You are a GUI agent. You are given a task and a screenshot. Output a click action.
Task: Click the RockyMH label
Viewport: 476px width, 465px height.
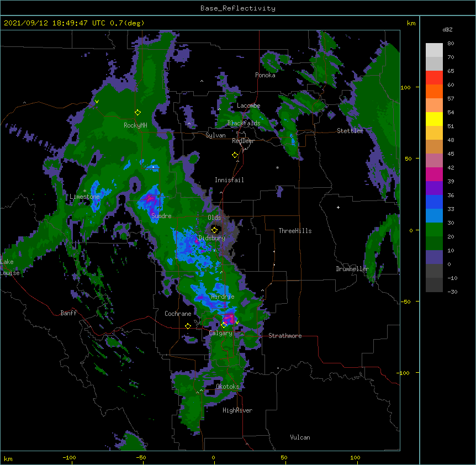click(x=135, y=125)
